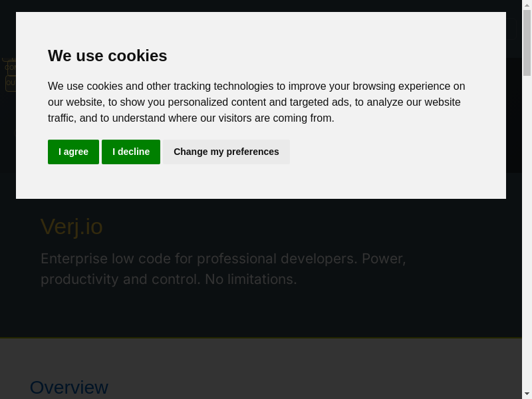Click the dark overlay strip above the cookie dialog
This screenshot has width=532, height=399.
pyautogui.click(x=266, y=5)
